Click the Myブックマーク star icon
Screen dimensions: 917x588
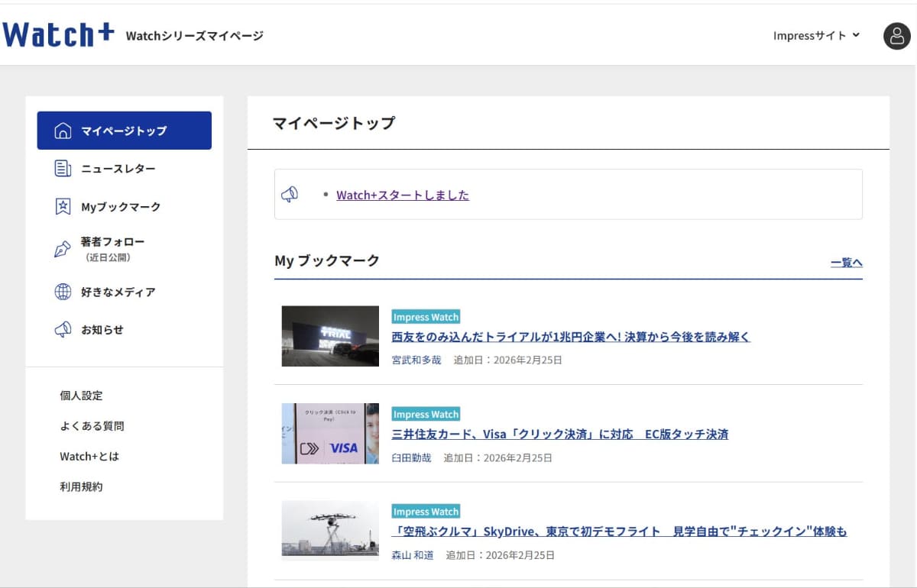[x=62, y=206]
